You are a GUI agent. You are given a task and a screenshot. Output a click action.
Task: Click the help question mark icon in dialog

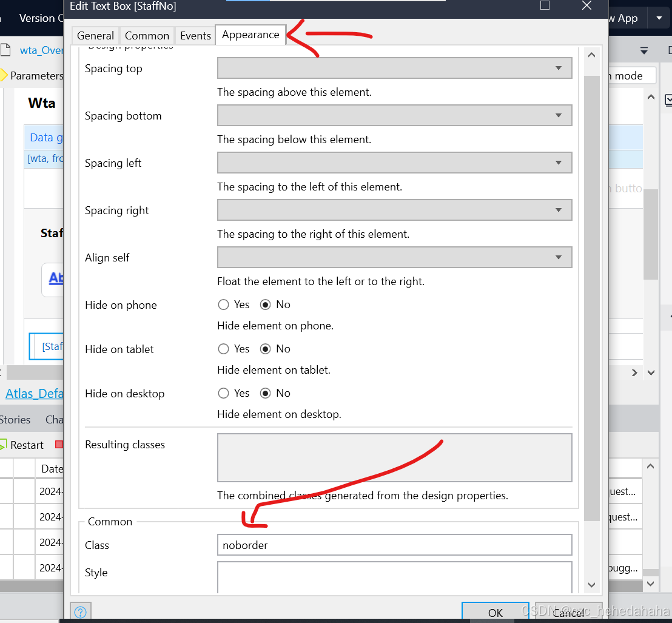80,611
